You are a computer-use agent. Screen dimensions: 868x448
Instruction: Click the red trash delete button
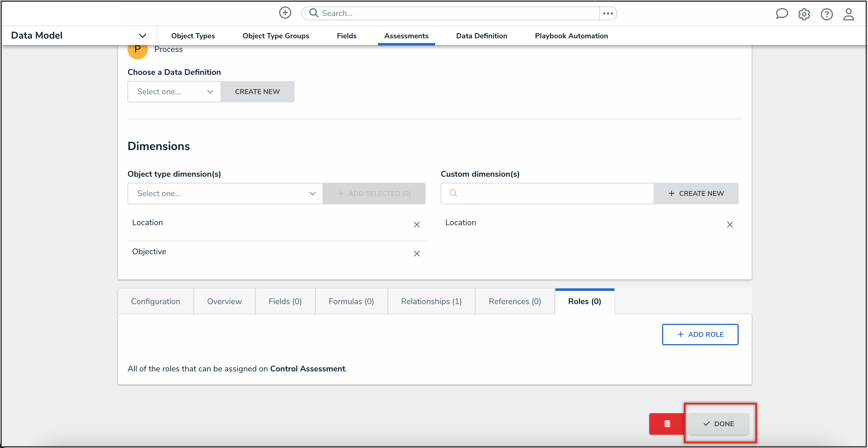(x=667, y=423)
